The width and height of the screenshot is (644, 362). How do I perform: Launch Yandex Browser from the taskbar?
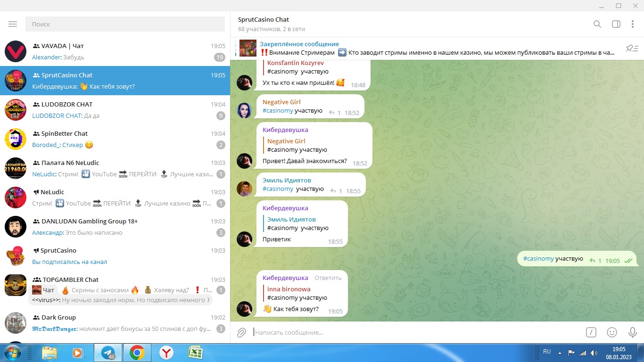click(x=166, y=353)
